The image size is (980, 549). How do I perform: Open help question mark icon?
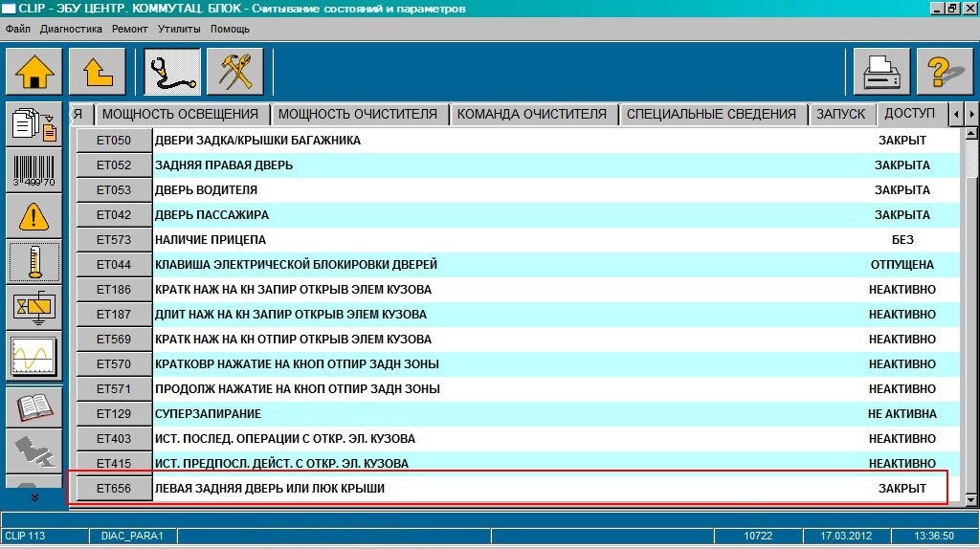pos(945,72)
